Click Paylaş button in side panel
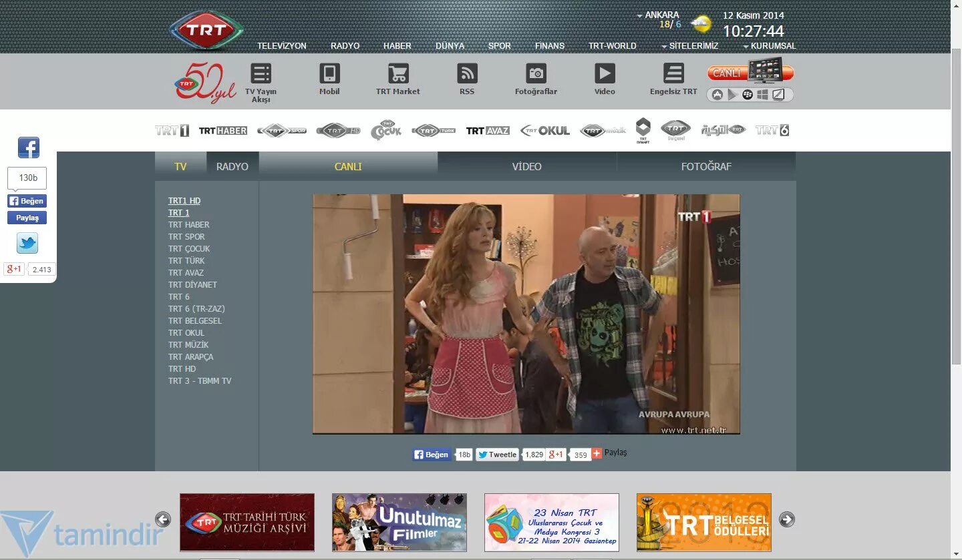962x560 pixels. click(27, 218)
